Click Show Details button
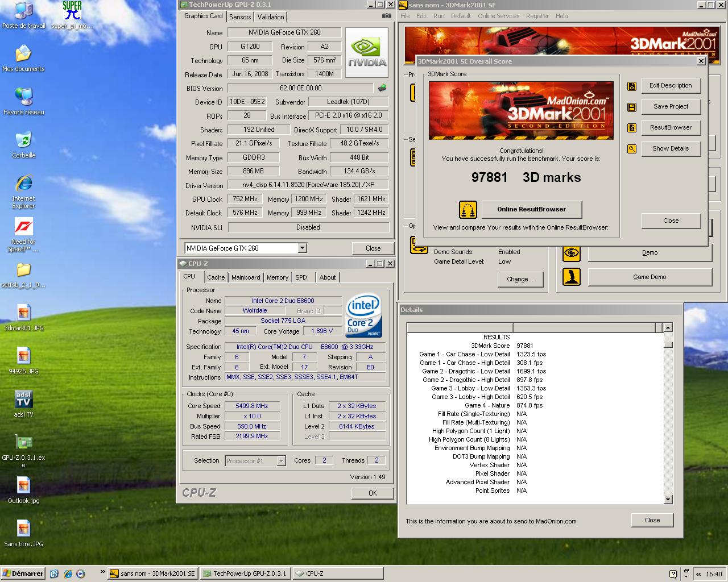Image resolution: width=728 pixels, height=582 pixels. pos(671,149)
